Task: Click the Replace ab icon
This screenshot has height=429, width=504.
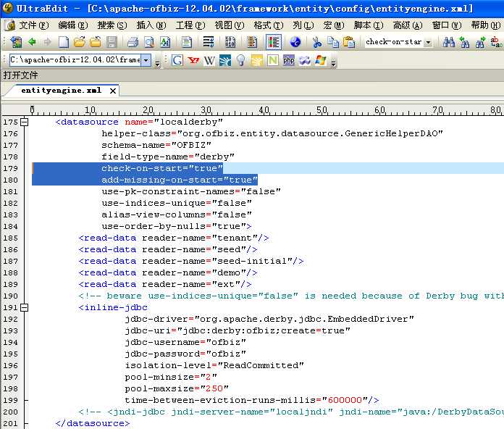Action: 496,42
